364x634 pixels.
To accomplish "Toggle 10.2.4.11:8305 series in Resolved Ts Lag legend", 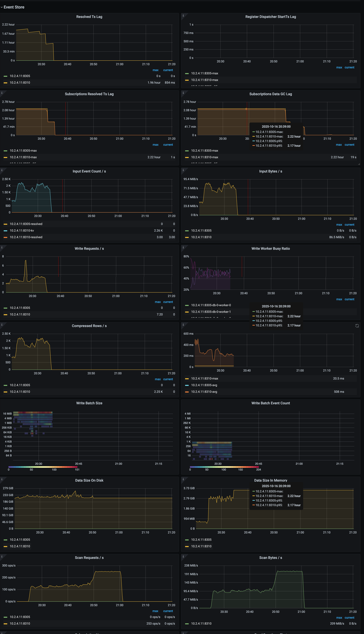I will pyautogui.click(x=20, y=76).
